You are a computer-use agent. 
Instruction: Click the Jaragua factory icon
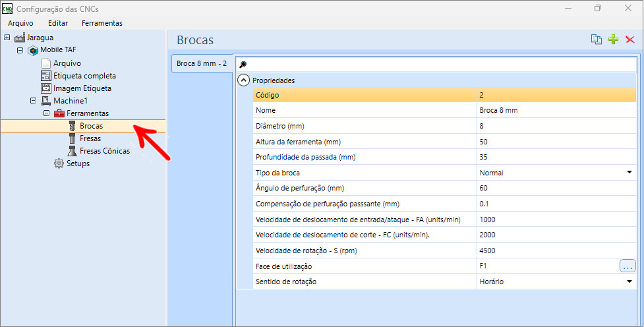tap(20, 38)
